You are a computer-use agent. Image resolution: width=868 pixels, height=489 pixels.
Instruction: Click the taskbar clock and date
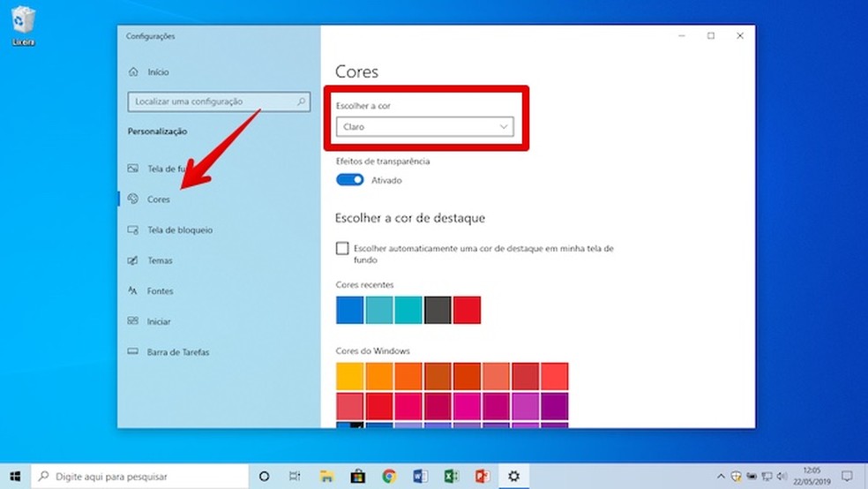click(812, 477)
